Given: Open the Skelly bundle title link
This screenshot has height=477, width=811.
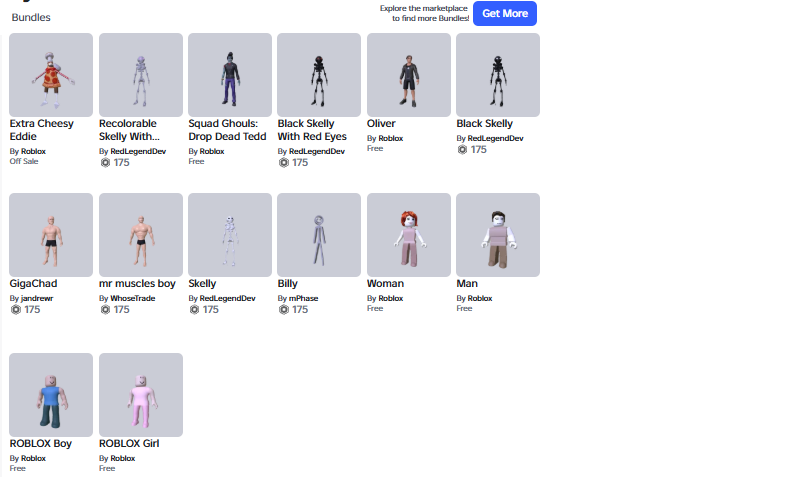Looking at the screenshot, I should pyautogui.click(x=202, y=284).
